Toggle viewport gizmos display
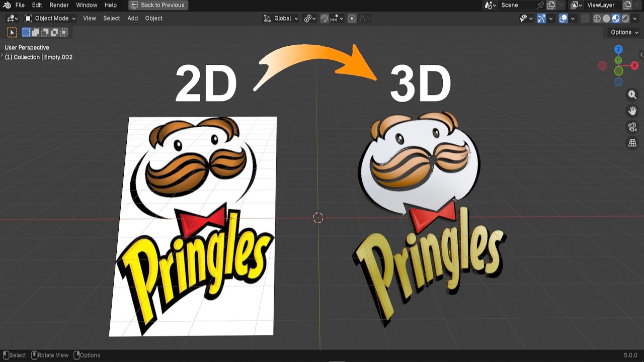The height and width of the screenshot is (362, 644). tap(541, 18)
